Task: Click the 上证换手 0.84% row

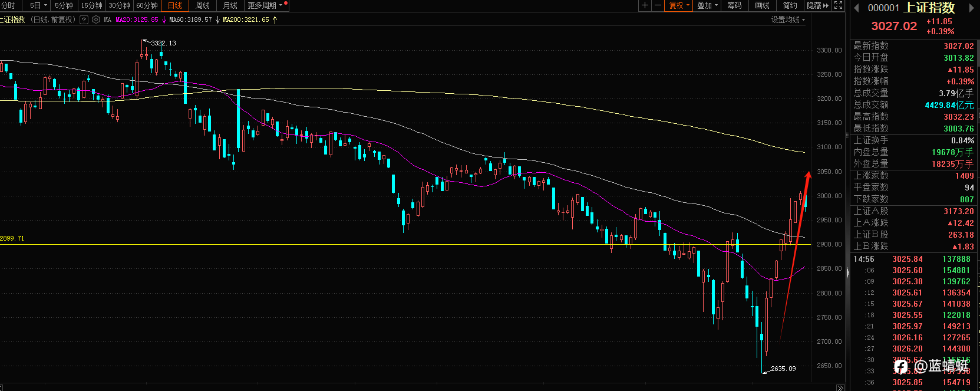Action: click(x=913, y=140)
